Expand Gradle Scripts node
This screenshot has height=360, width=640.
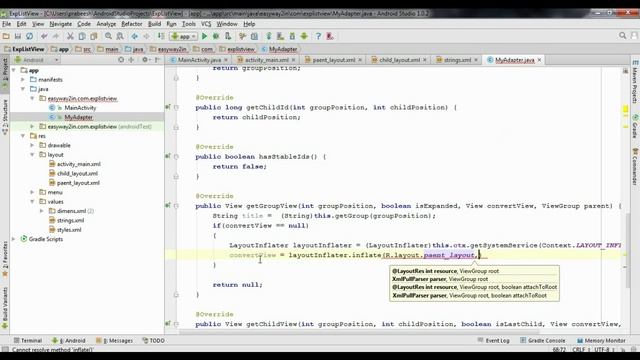(x=14, y=239)
